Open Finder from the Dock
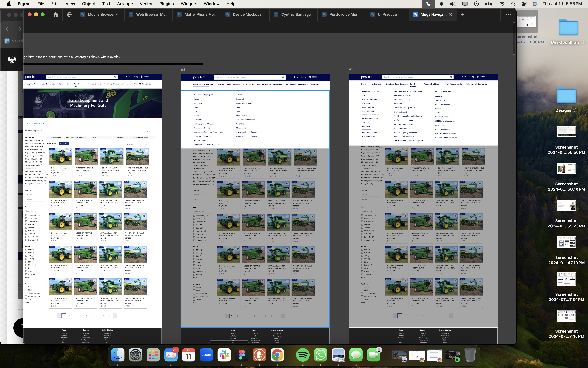The height and width of the screenshot is (368, 588). tap(118, 355)
